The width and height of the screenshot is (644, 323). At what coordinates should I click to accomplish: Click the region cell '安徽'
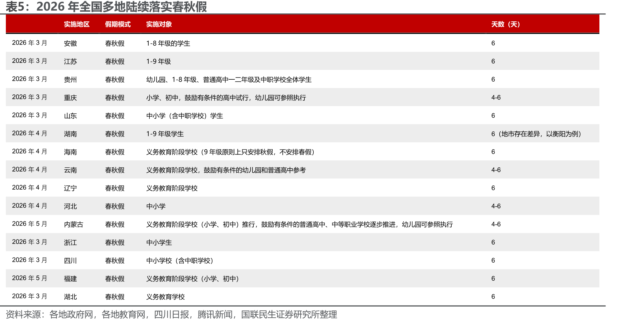pyautogui.click(x=70, y=43)
